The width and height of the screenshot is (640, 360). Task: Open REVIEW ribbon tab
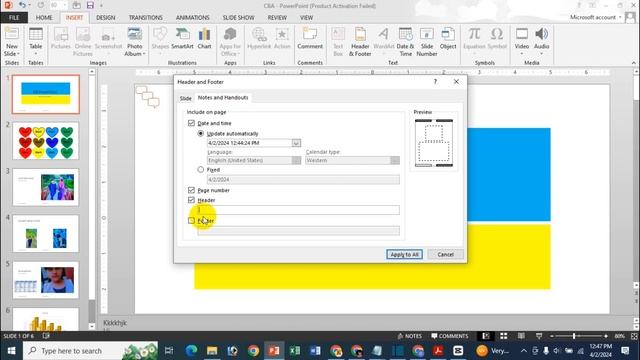(277, 18)
